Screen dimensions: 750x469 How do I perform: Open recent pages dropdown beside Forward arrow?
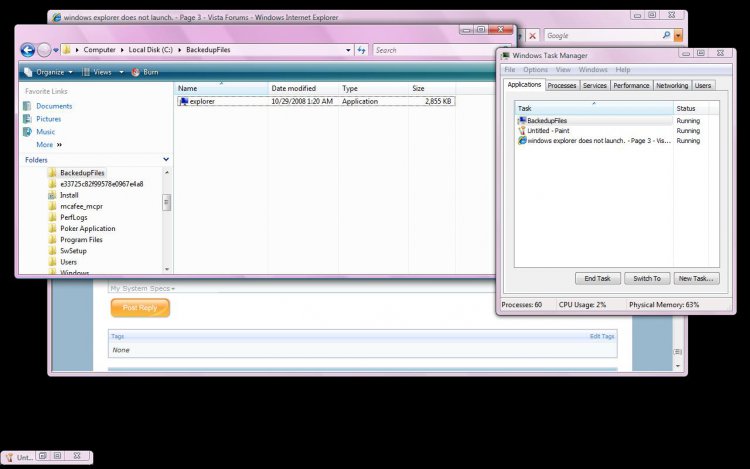coord(56,50)
